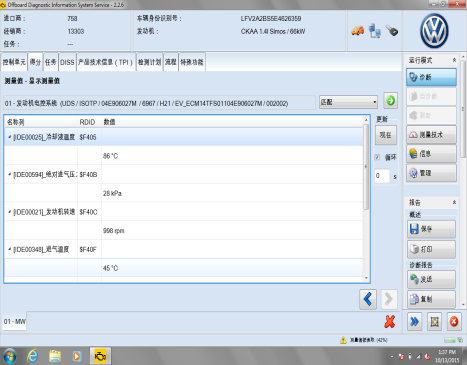This screenshot has width=467, height=365.
Task: Click the orange car vehicle icon
Action: pos(358,31)
